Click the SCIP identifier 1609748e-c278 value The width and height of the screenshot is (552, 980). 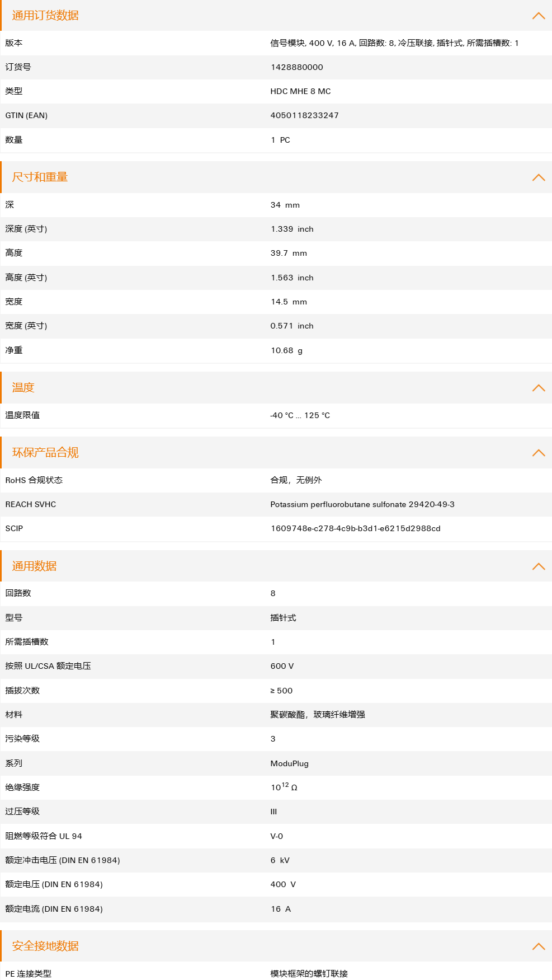[x=355, y=528]
